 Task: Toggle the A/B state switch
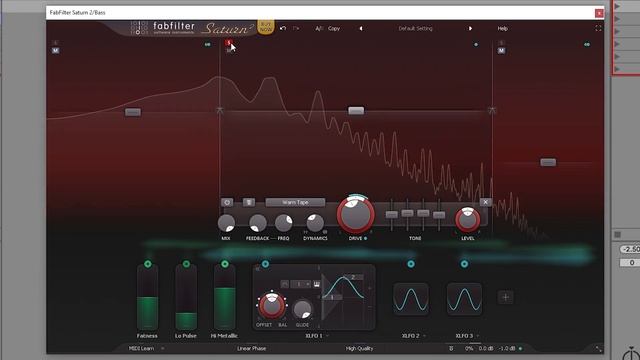click(x=319, y=29)
